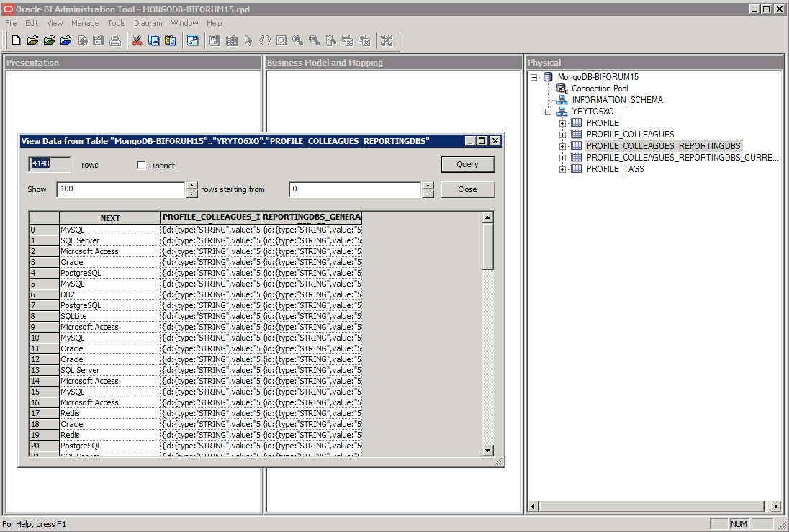The height and width of the screenshot is (532, 789).
Task: Click the Paste clipboard icon
Action: 170,40
